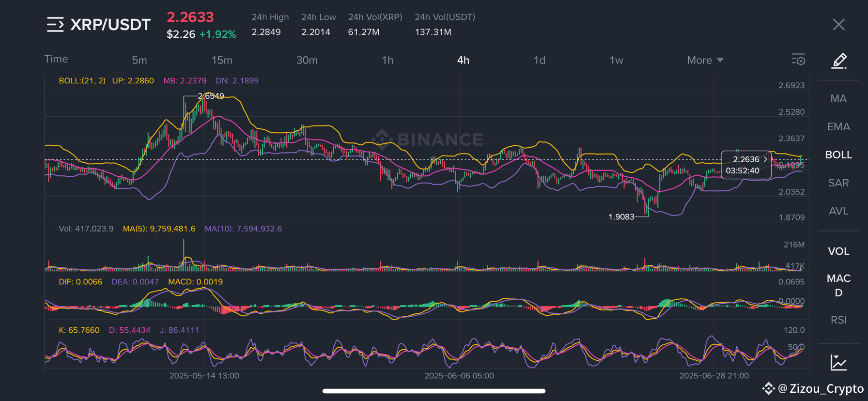Click the 1.9083 low price marker
The image size is (868, 401).
coord(621,216)
